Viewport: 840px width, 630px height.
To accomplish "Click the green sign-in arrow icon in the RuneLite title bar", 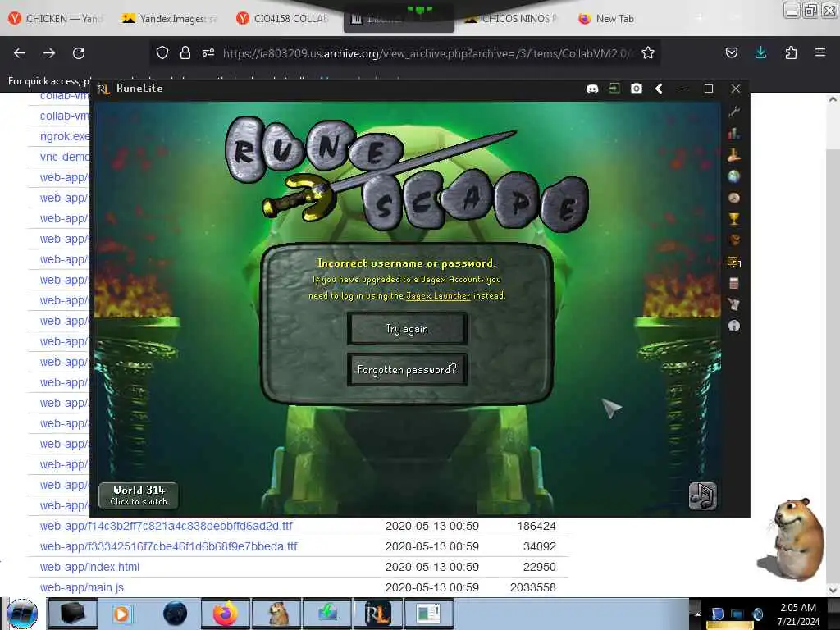I will [614, 89].
